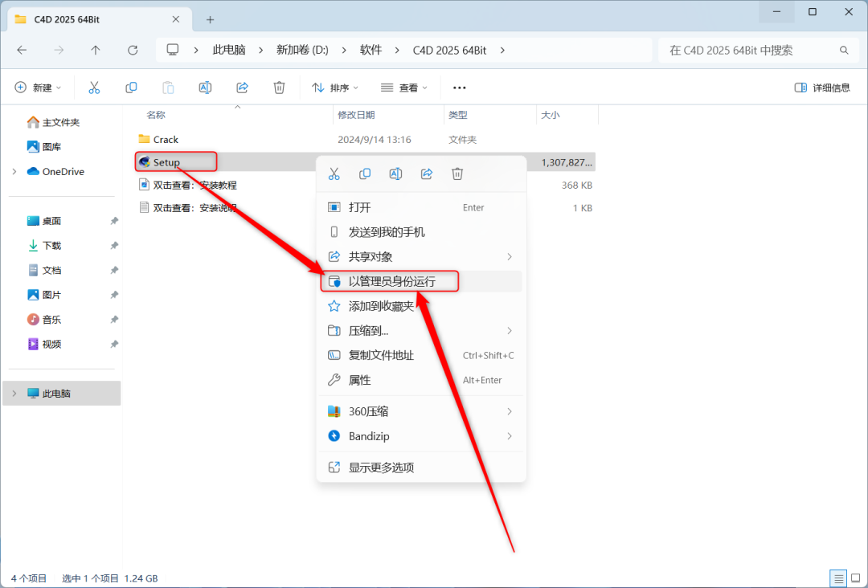Click the share icon in the toolbar
This screenshot has width=868, height=588.
point(242,88)
